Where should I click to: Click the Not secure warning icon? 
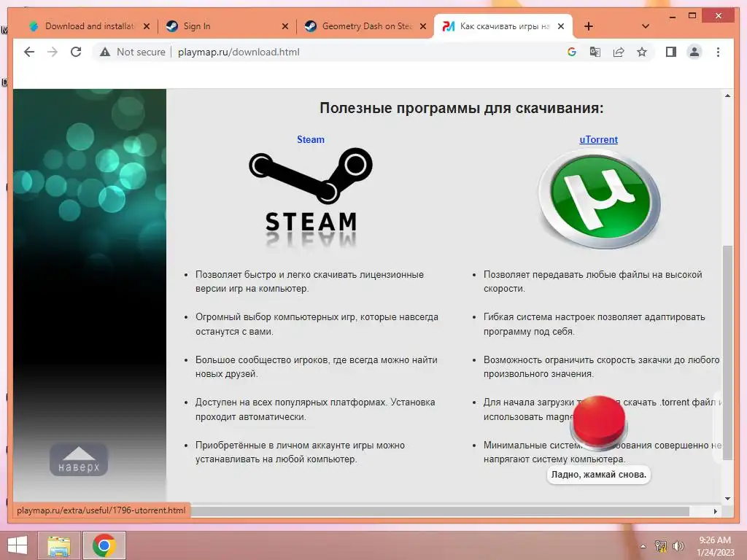coord(105,52)
